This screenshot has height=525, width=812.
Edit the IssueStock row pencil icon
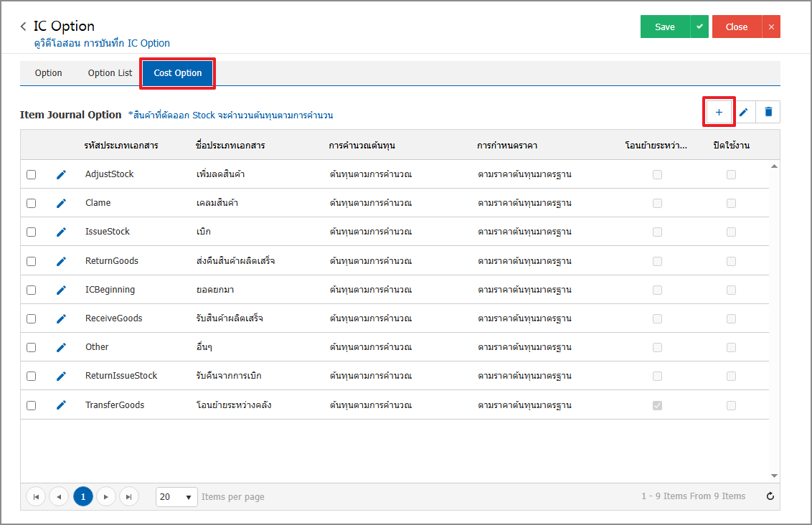(x=61, y=232)
